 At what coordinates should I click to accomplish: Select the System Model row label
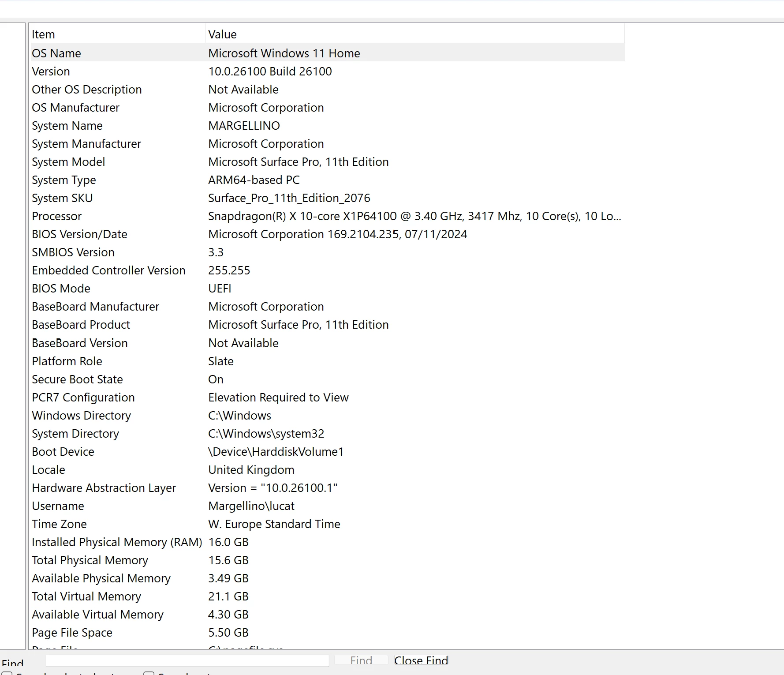click(x=68, y=162)
